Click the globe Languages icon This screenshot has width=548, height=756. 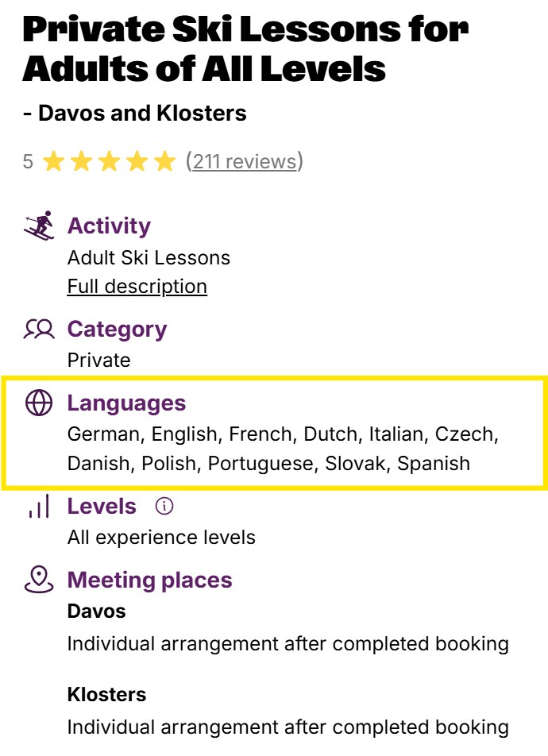pos(39,403)
